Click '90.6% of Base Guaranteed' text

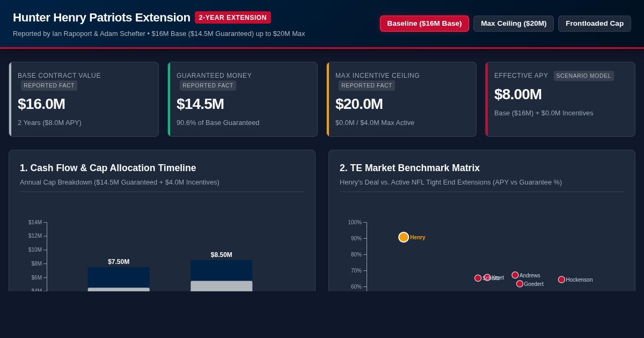point(218,123)
